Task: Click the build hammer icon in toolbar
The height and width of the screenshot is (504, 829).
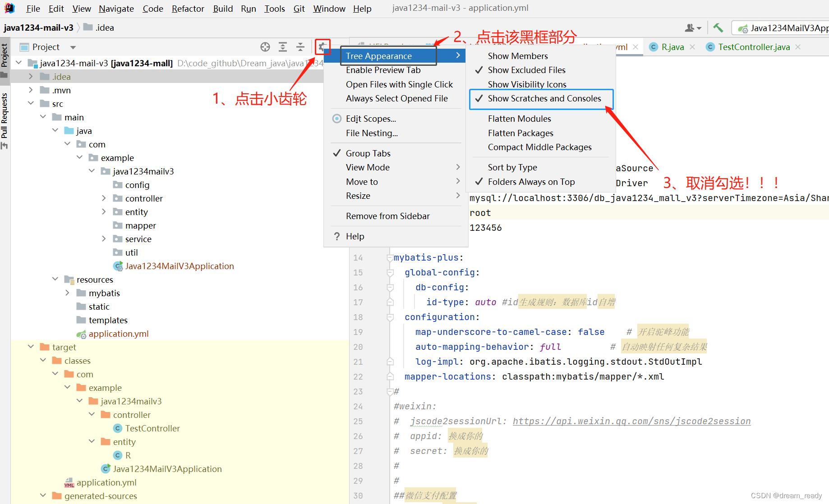Action: click(718, 28)
